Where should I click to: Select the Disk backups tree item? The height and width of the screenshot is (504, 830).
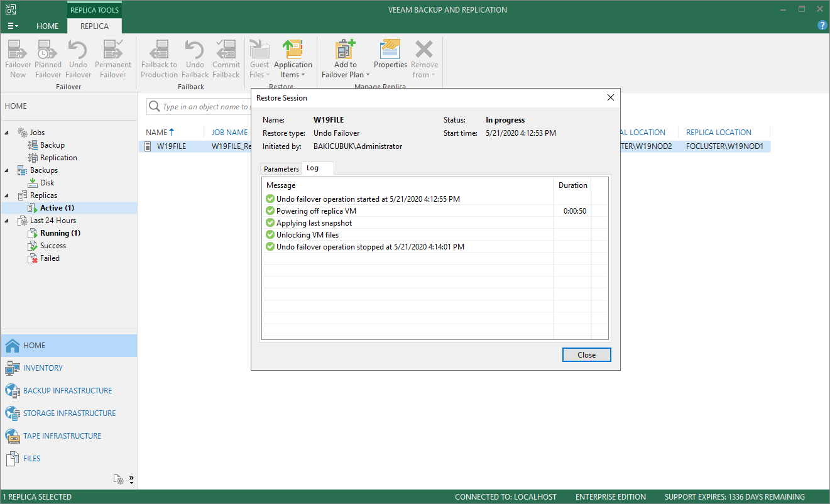click(47, 183)
